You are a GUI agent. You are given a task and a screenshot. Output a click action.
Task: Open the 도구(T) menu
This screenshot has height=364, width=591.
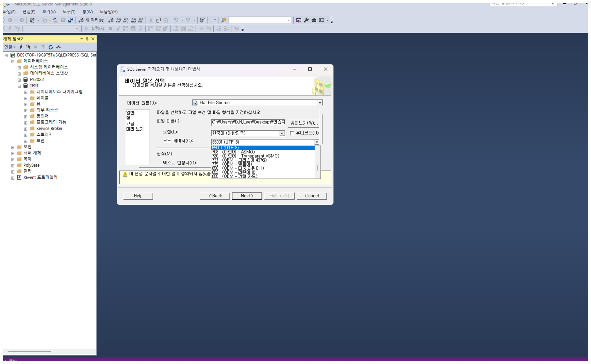(69, 12)
